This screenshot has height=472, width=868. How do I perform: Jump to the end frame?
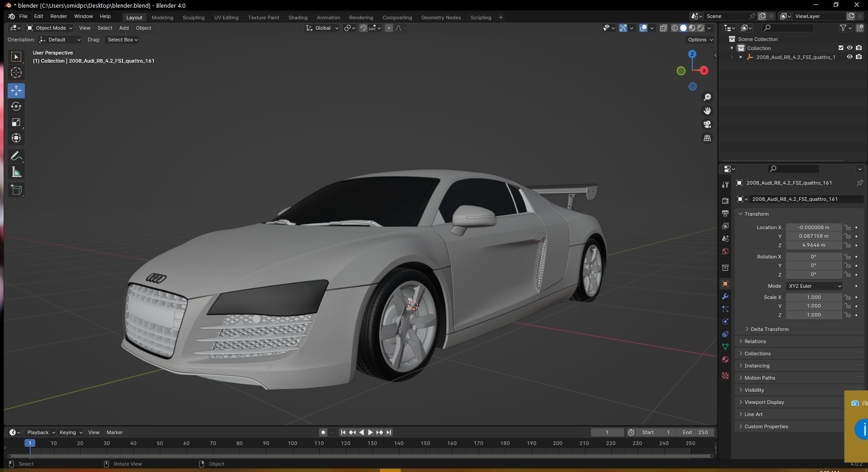coord(389,432)
